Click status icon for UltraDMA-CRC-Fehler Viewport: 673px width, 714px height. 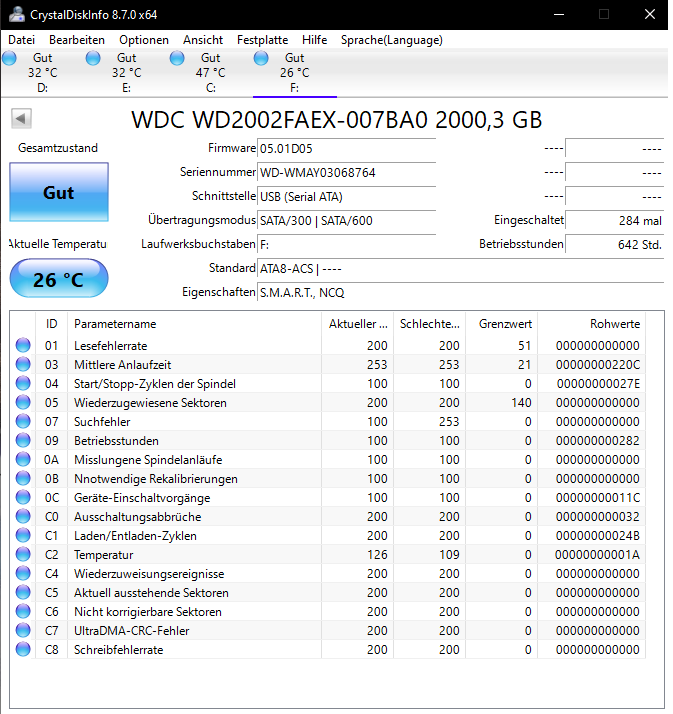coord(23,630)
